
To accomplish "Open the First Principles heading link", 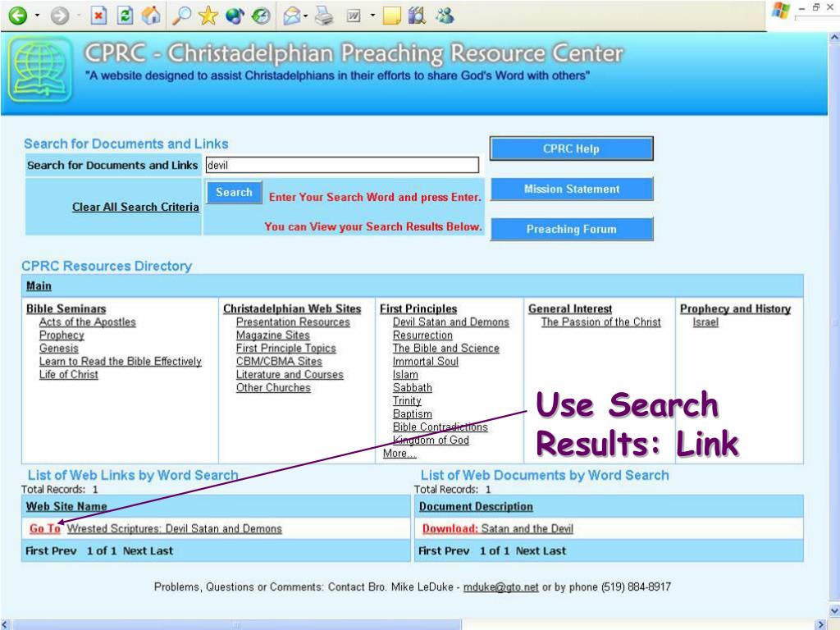I will [418, 309].
